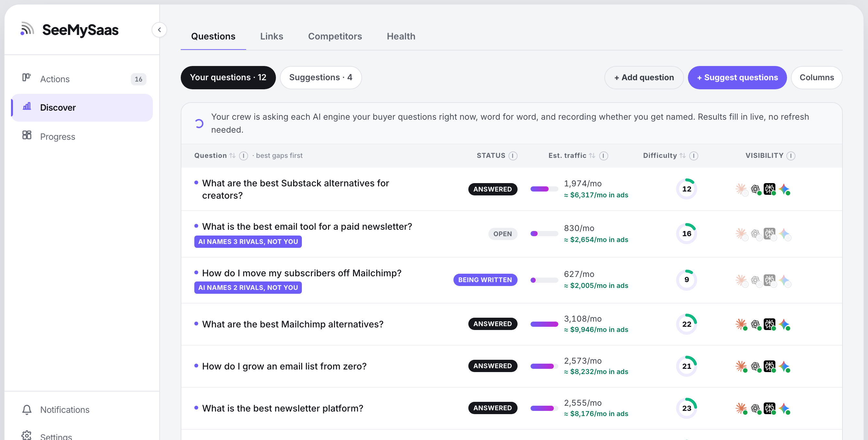Click the 2,555/mo traffic value

[583, 402]
